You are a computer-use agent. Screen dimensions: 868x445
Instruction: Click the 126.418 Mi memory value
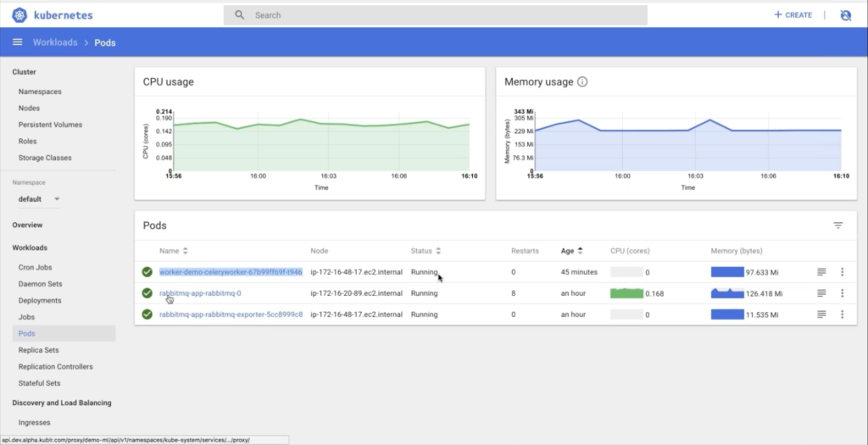click(764, 293)
